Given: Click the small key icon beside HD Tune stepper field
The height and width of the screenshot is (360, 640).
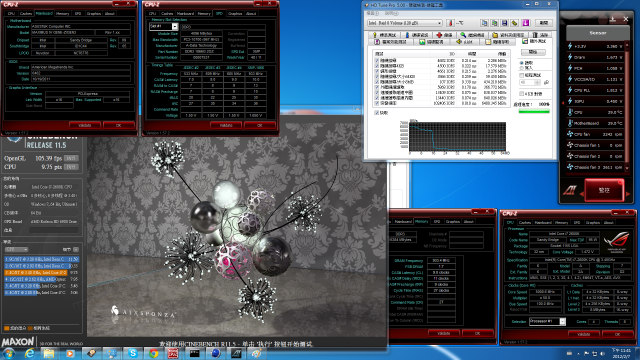Looking at the screenshot, I should [546, 82].
